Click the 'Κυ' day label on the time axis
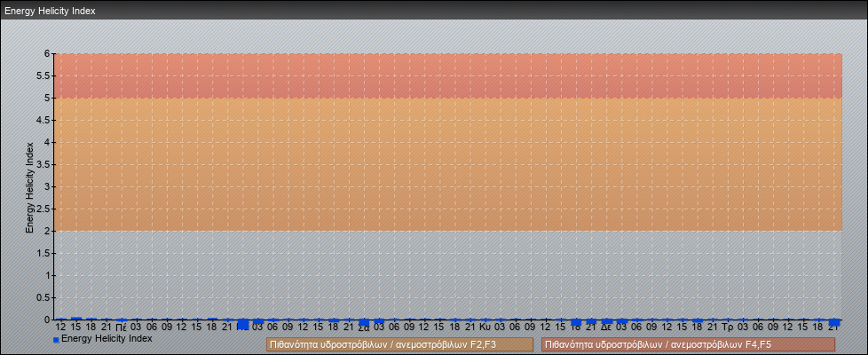 485,327
